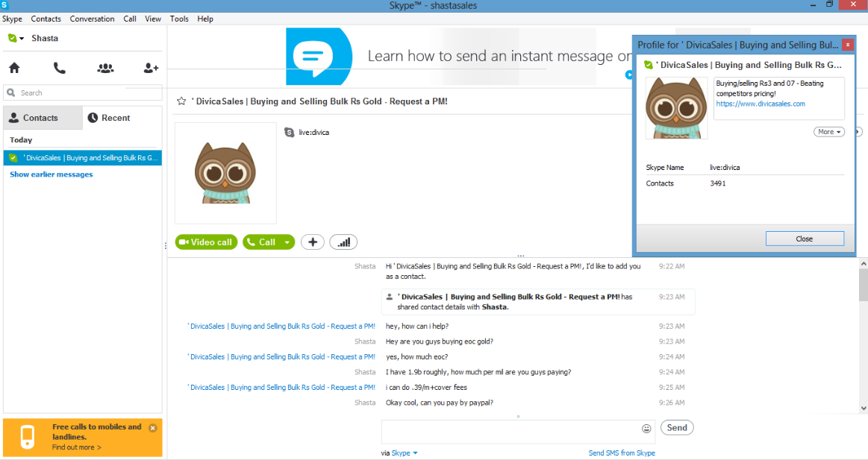
Task: Click the chat scrollbar up arrow
Action: point(863,264)
